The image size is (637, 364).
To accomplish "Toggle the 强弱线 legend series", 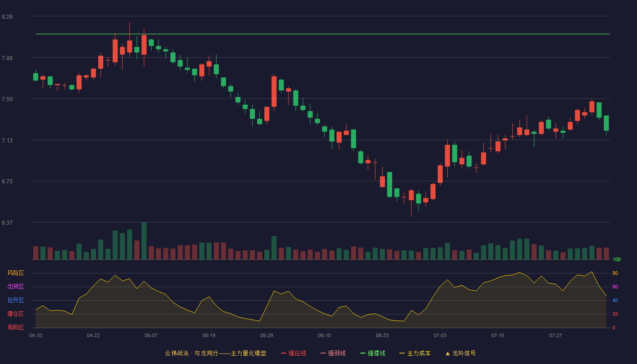I will point(333,353).
